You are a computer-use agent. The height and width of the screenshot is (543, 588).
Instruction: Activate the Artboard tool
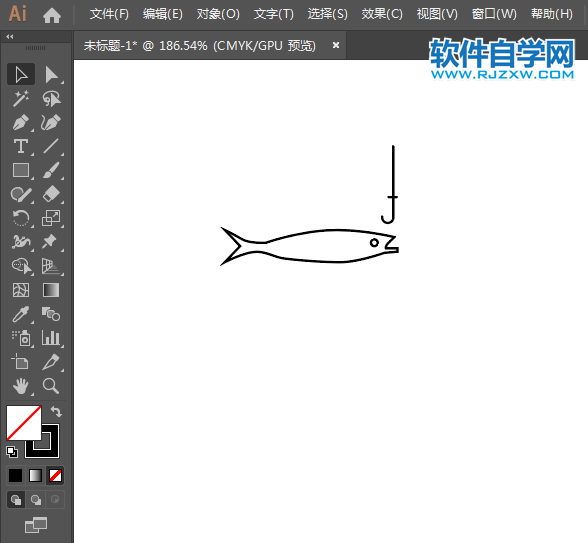click(x=21, y=362)
